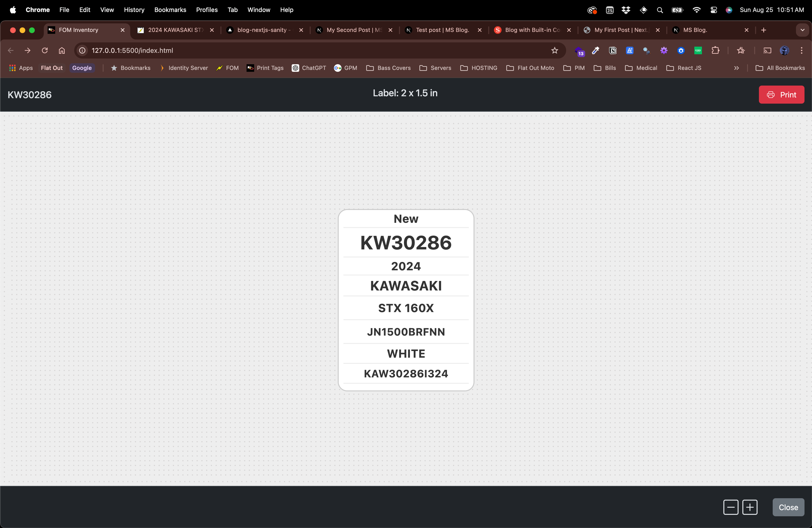Click the cast media icon
The width and height of the screenshot is (812, 528).
pos(767,51)
